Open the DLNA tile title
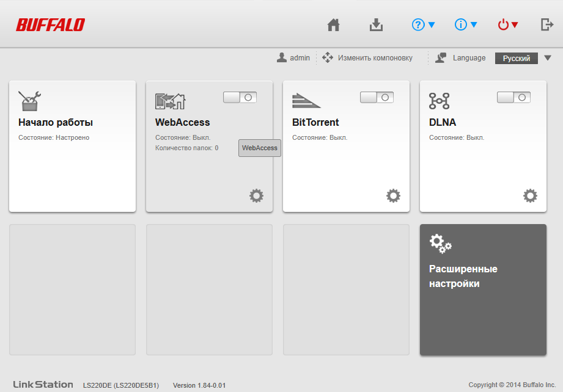The image size is (563, 392). click(443, 122)
